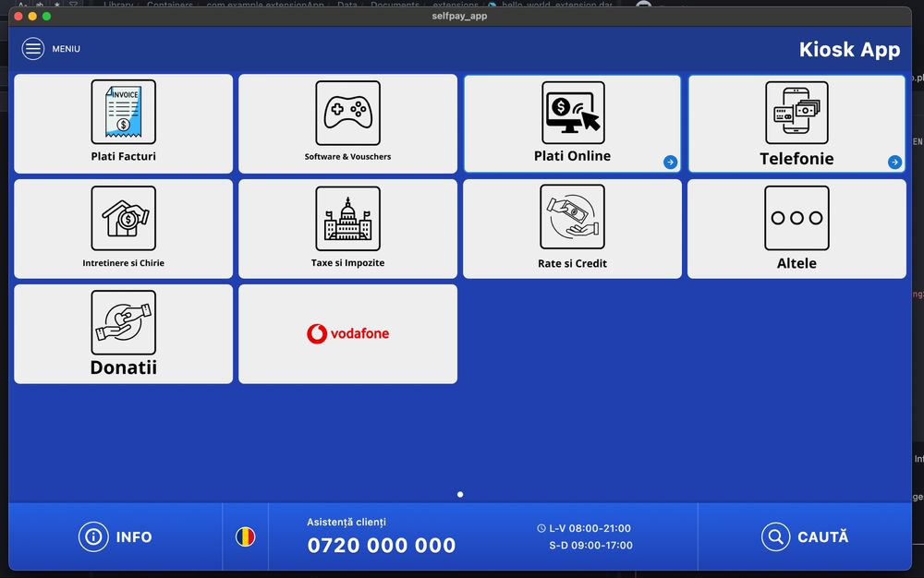Click the Plati Online label
924x578 pixels.
[572, 156]
